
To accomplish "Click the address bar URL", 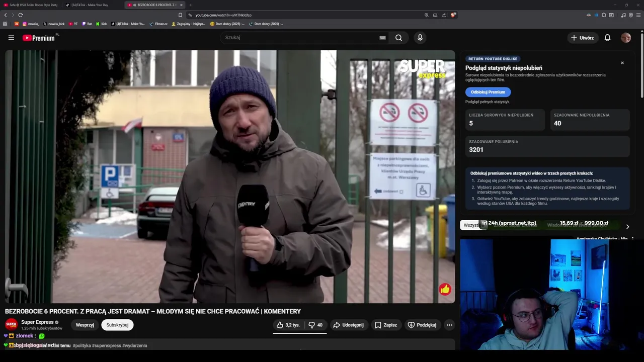I will (223, 15).
